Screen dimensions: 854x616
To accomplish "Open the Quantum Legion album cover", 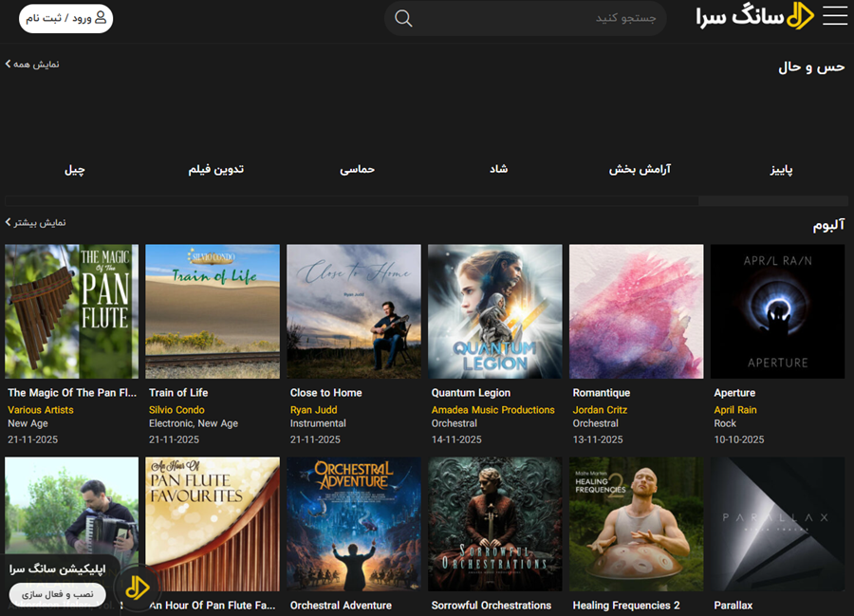I will pos(494,311).
